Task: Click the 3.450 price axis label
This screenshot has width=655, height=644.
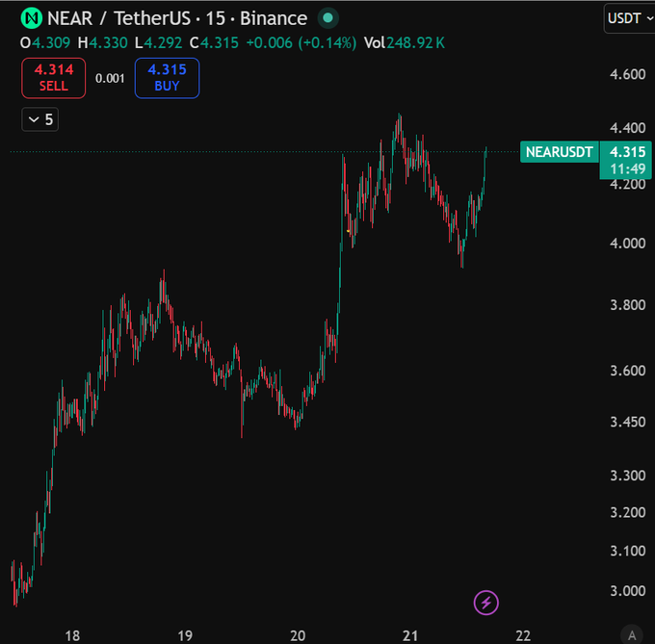Action: pyautogui.click(x=627, y=422)
